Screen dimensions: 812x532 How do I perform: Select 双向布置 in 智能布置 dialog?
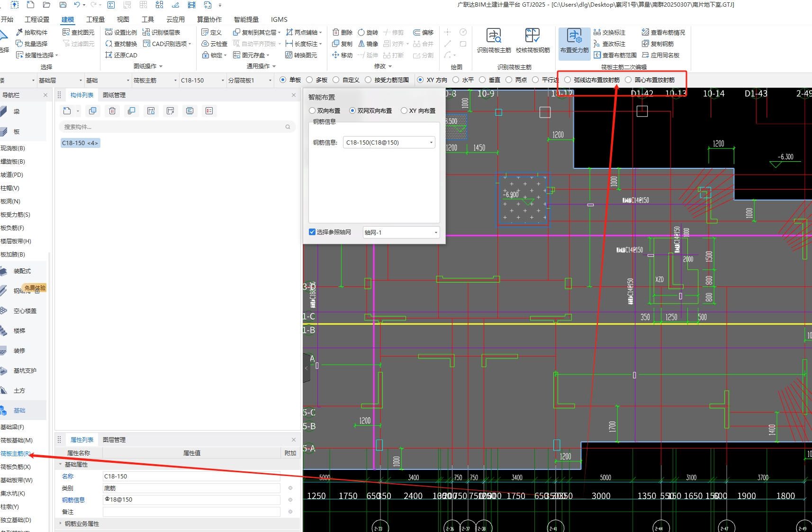pos(325,110)
